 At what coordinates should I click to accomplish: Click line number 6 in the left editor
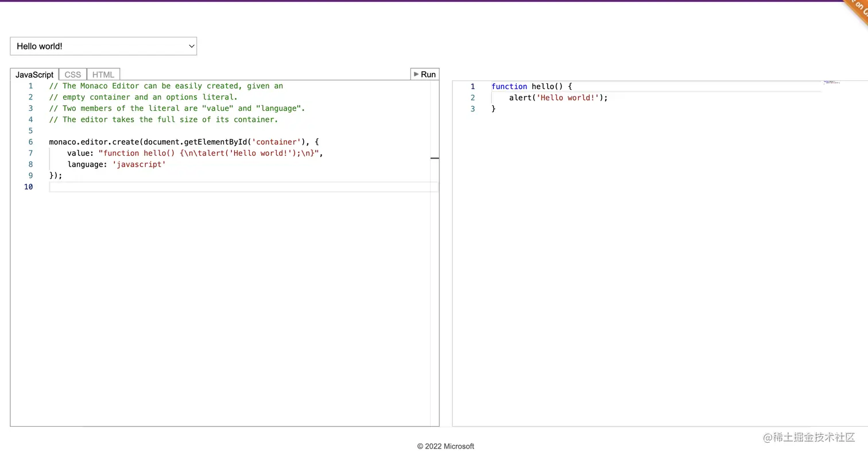tap(30, 142)
